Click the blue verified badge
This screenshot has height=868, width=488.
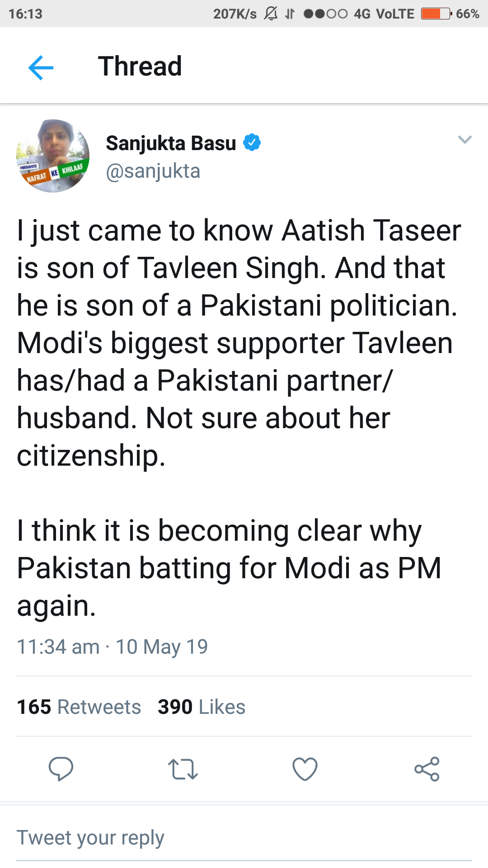pyautogui.click(x=252, y=142)
